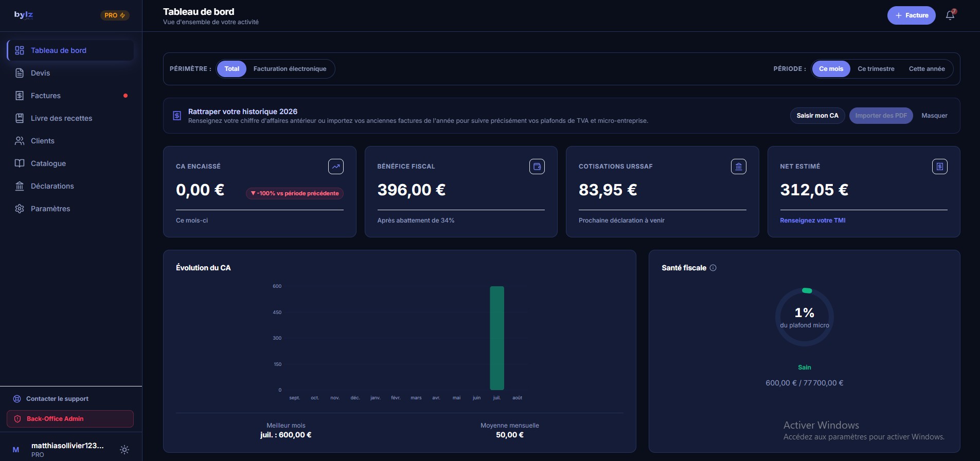The height and width of the screenshot is (461, 980).
Task: Click the Tableau de bord grid icon
Action: coord(20,50)
